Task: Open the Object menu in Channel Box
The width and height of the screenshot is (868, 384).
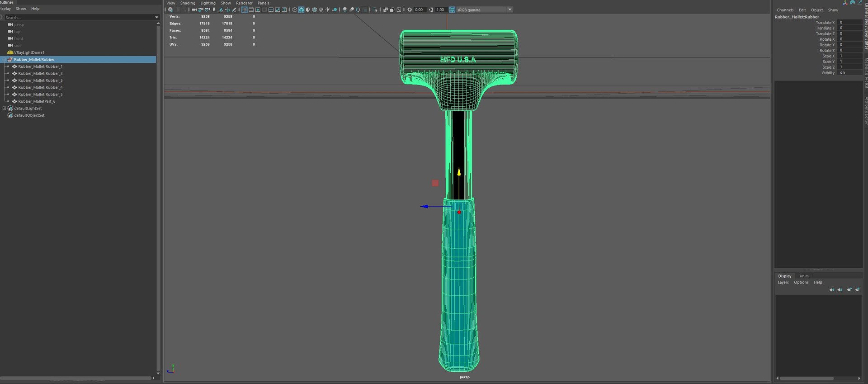Action: pos(816,10)
